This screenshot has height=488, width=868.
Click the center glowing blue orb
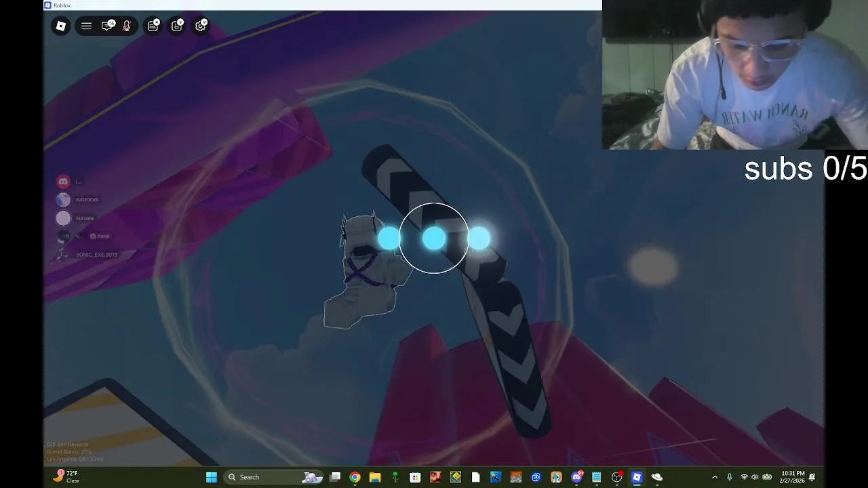pos(434,238)
